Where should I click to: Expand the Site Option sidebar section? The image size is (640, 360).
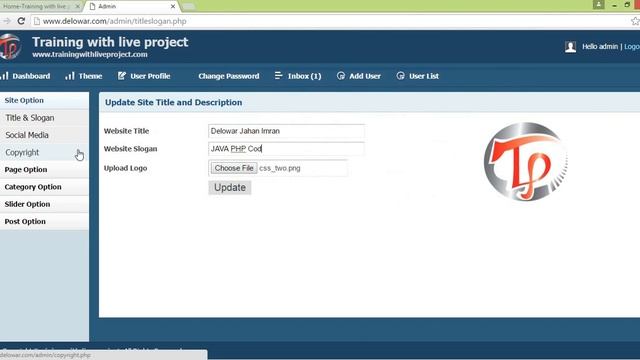coord(44,100)
